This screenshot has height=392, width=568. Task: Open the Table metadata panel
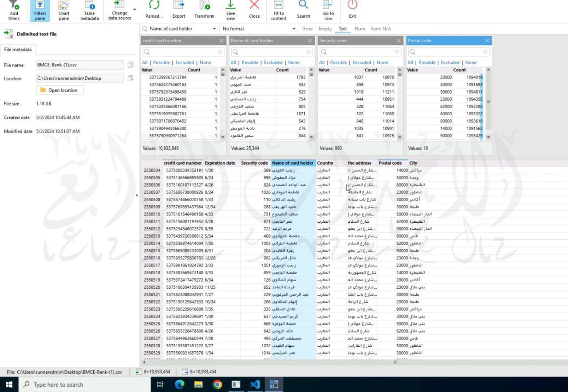point(89,10)
